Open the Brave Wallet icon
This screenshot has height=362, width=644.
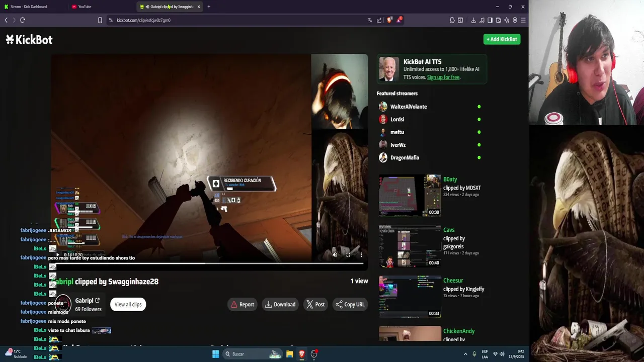click(498, 20)
